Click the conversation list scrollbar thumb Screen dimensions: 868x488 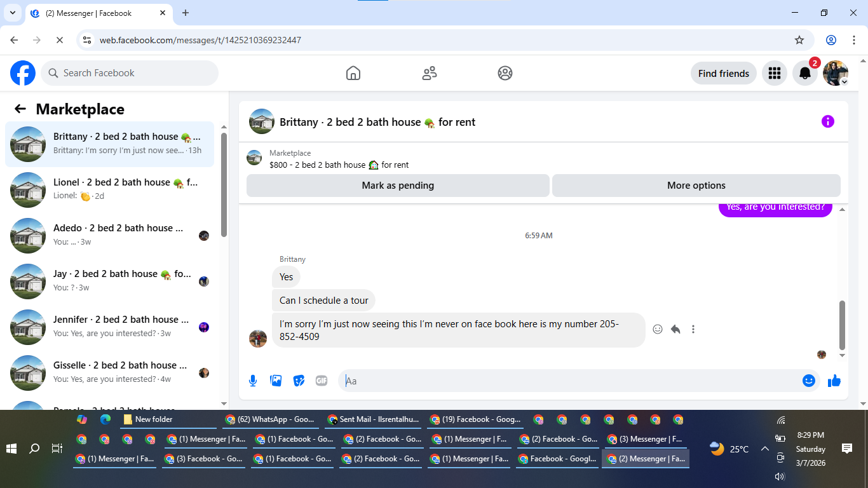click(224, 185)
